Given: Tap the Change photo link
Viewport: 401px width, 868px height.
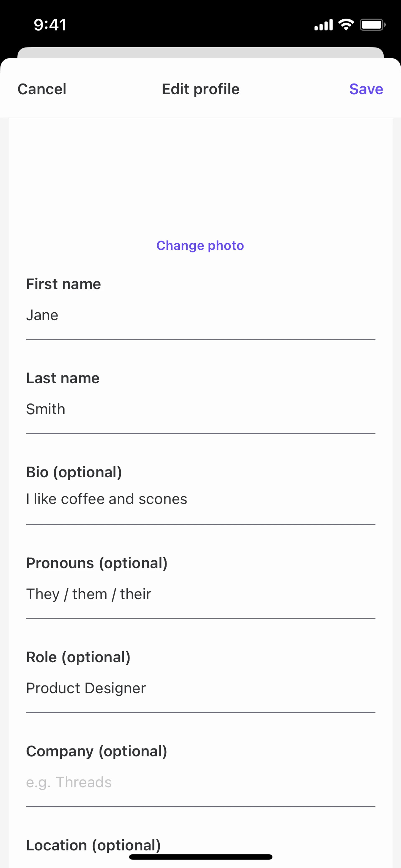Looking at the screenshot, I should 200,246.
